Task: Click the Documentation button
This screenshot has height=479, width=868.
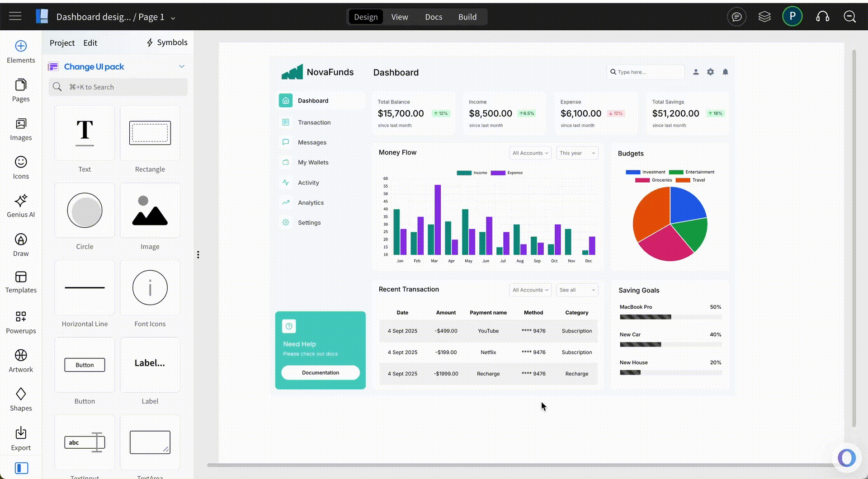Action: click(320, 373)
